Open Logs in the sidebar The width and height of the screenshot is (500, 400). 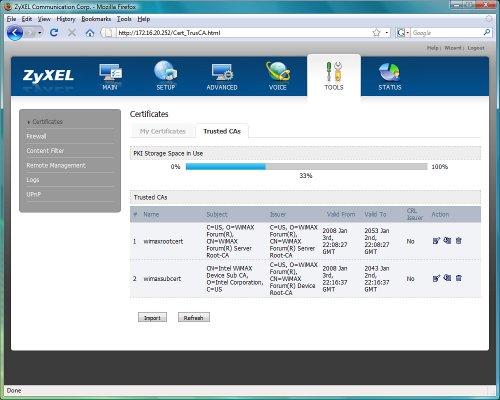(33, 180)
